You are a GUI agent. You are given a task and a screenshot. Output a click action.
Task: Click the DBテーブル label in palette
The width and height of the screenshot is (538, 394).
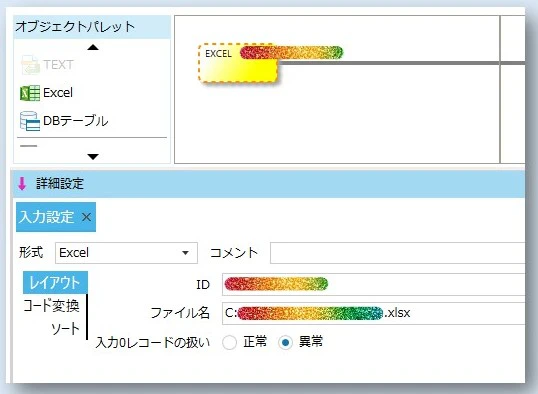click(x=76, y=121)
